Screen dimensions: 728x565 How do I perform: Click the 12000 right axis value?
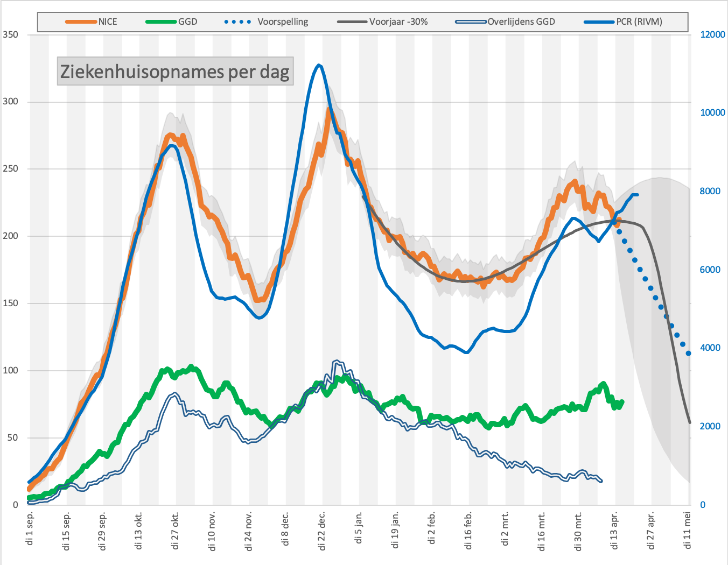[712, 34]
